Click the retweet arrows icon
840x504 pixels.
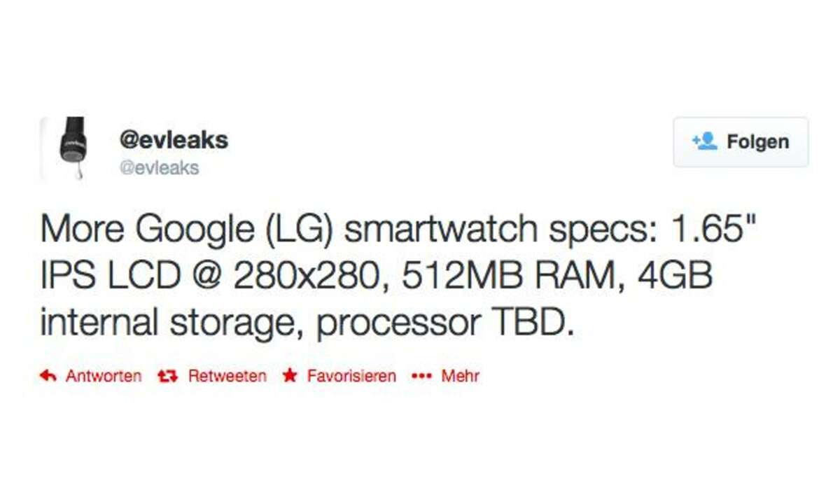167,377
